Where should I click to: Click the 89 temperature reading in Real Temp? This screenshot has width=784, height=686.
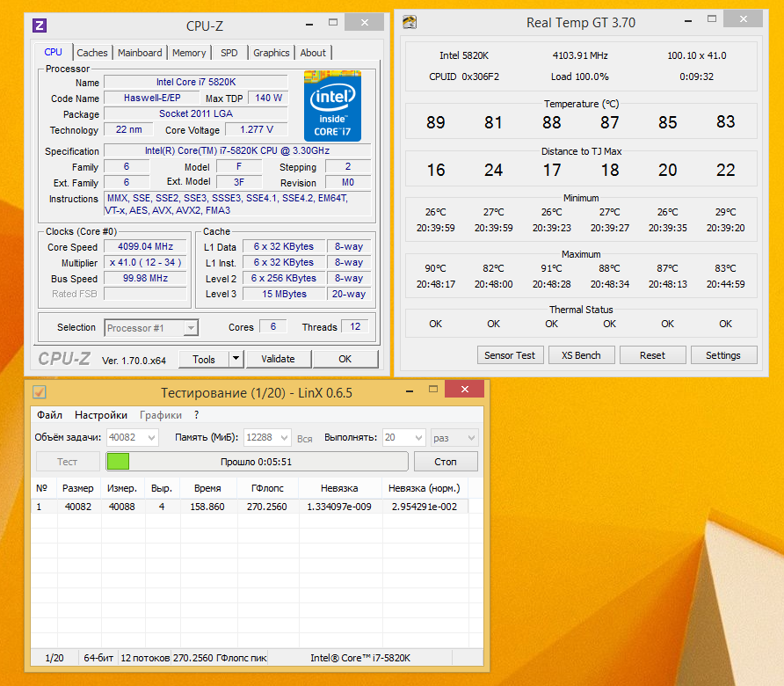[x=435, y=122]
